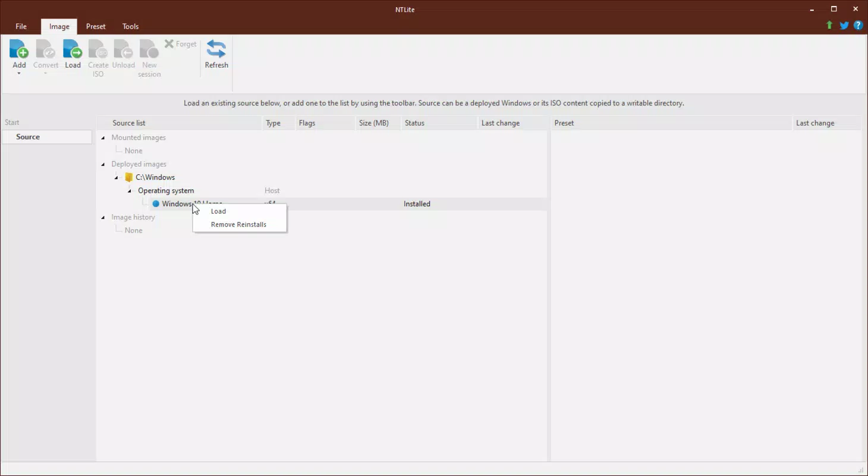Select the Image ribbon tab

[x=59, y=26]
